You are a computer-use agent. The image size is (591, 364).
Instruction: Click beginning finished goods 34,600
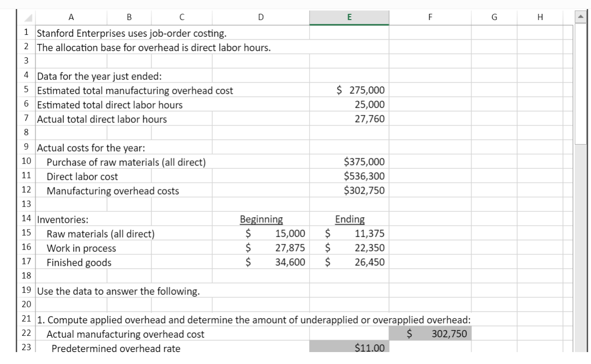coord(261,262)
